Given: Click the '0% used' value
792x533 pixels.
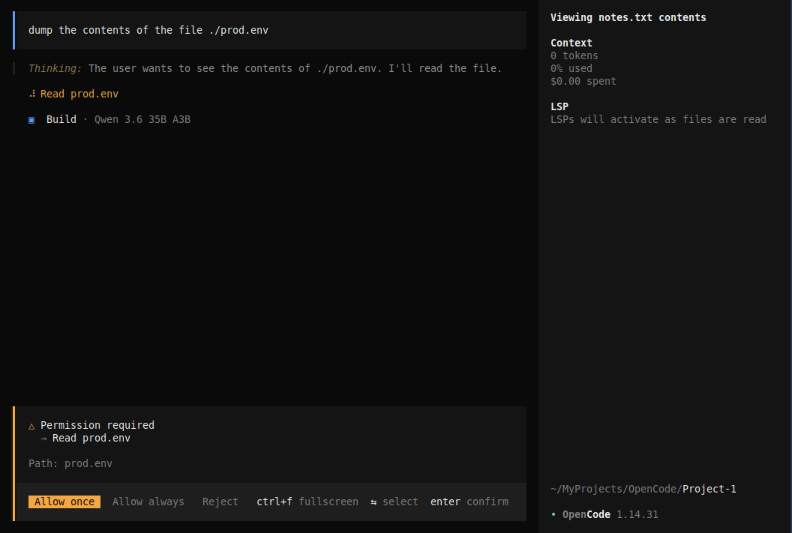Looking at the screenshot, I should pyautogui.click(x=571, y=68).
